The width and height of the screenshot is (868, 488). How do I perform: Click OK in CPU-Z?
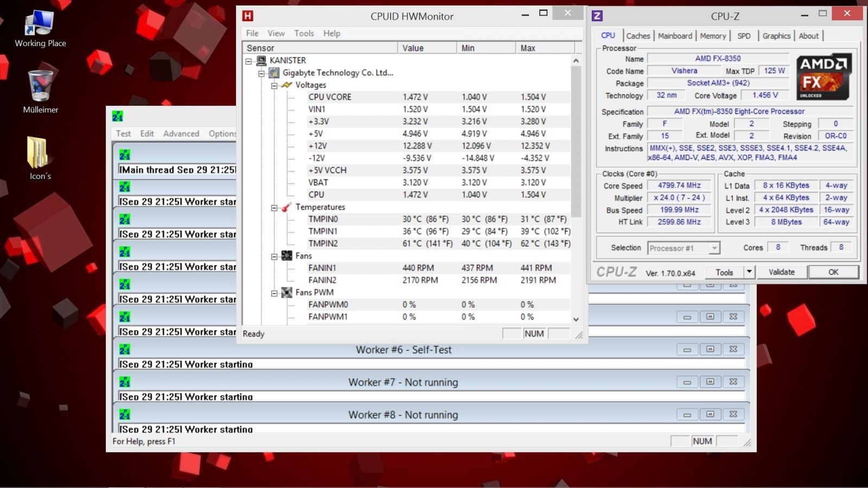(833, 272)
